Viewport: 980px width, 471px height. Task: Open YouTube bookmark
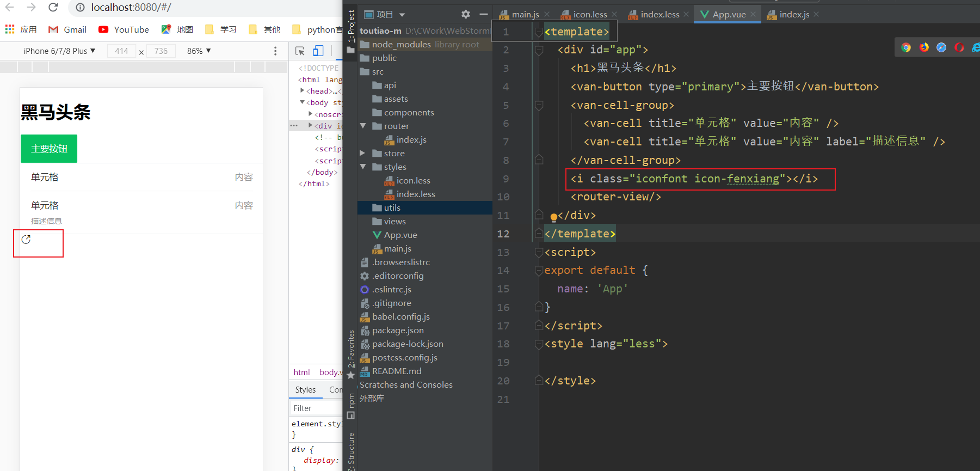(x=124, y=29)
